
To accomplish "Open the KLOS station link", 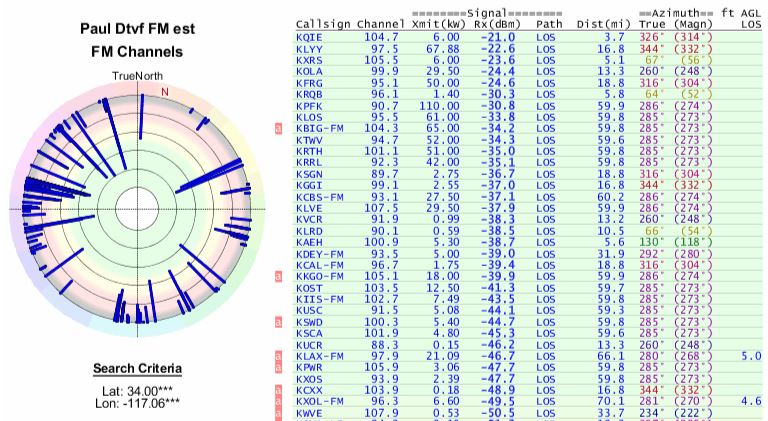I will pyautogui.click(x=310, y=117).
